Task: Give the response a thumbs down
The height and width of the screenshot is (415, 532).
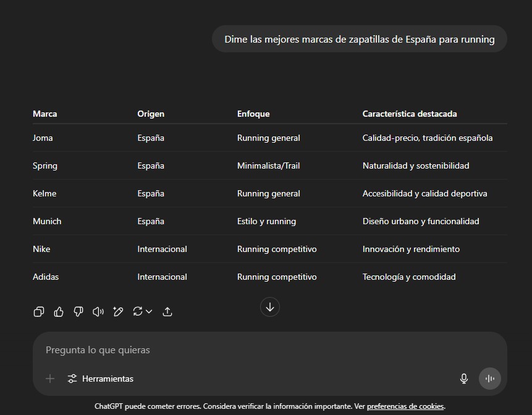Action: 78,311
